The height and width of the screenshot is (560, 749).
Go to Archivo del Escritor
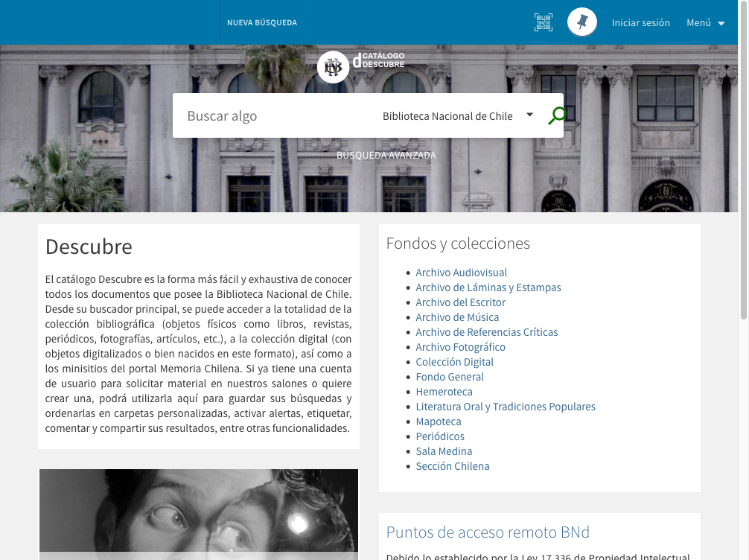coord(460,302)
